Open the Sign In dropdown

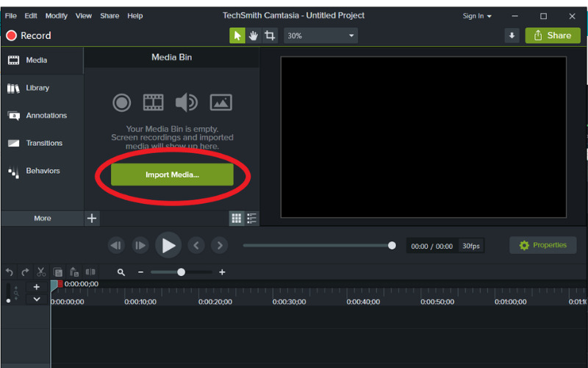pyautogui.click(x=477, y=16)
